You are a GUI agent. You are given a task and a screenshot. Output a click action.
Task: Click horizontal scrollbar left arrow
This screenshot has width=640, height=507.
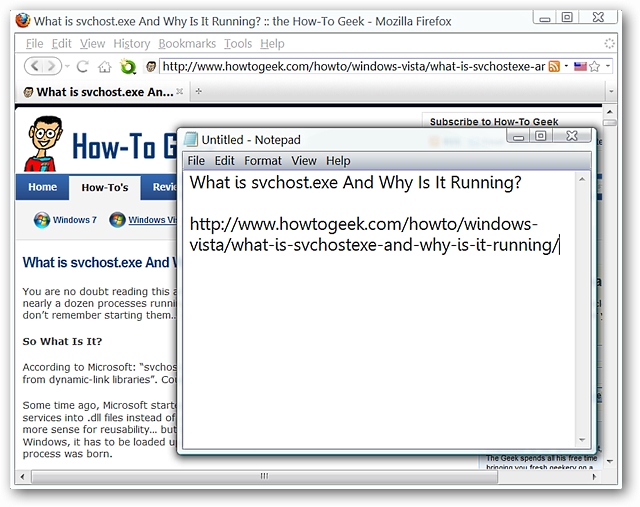(22, 476)
